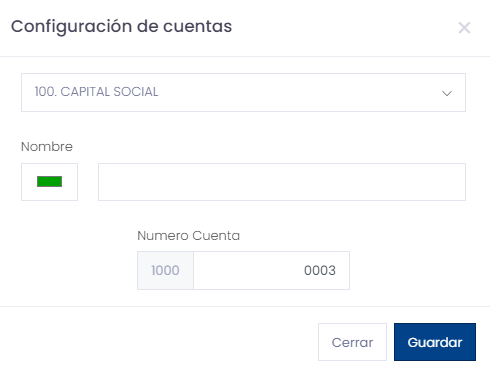490x374 pixels.
Task: Click the Cerrar button
Action: [352, 342]
